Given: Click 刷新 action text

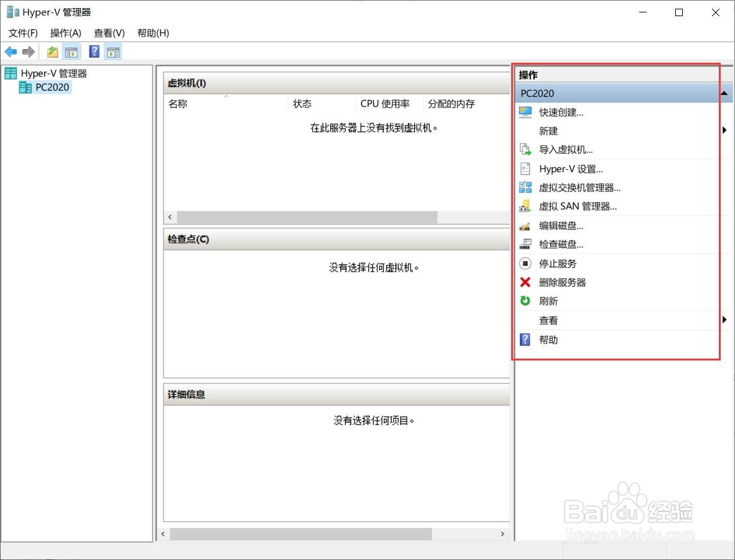Looking at the screenshot, I should 548,301.
